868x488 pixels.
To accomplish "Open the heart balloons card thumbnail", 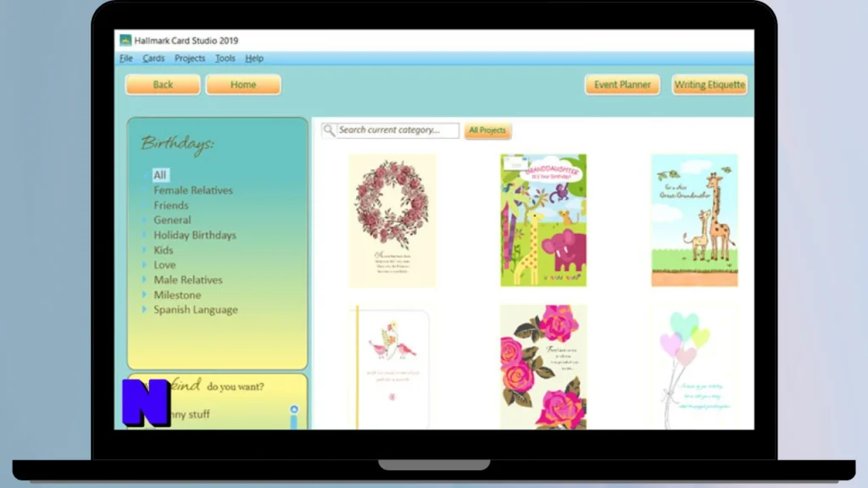I will [694, 368].
